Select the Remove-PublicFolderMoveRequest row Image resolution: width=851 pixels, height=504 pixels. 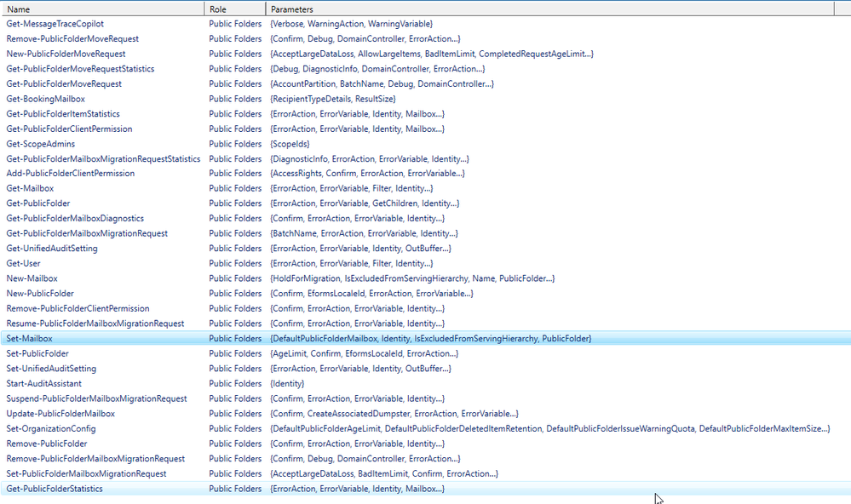pos(426,39)
